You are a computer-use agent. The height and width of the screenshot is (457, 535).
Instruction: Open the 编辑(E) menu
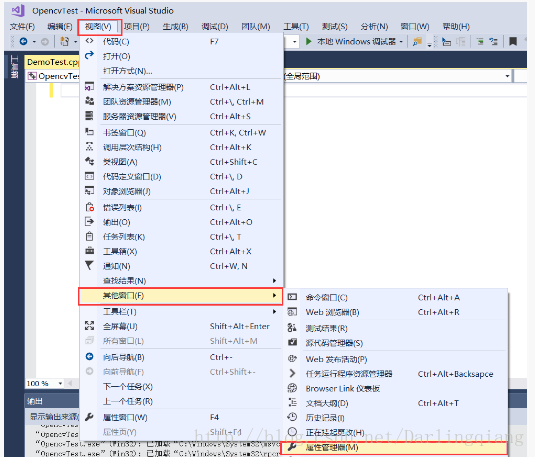point(60,27)
